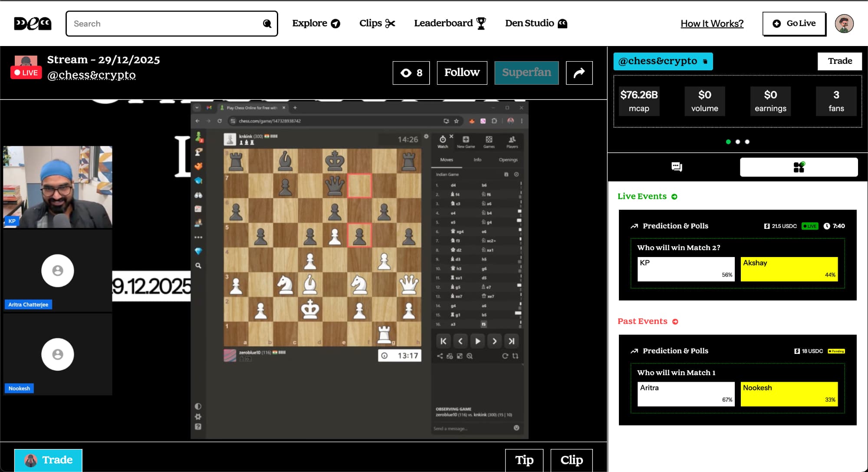Open the How It Works link

point(712,23)
